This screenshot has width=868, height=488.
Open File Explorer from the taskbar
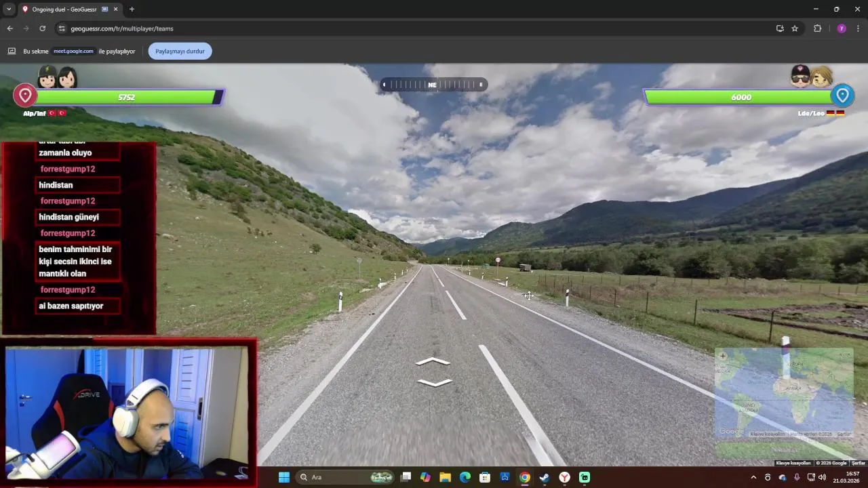pyautogui.click(x=445, y=477)
